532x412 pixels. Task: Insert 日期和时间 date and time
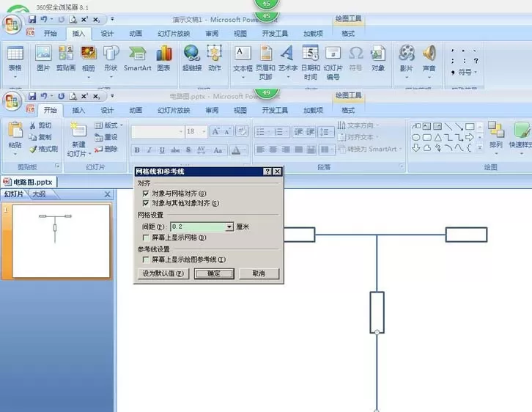311,62
